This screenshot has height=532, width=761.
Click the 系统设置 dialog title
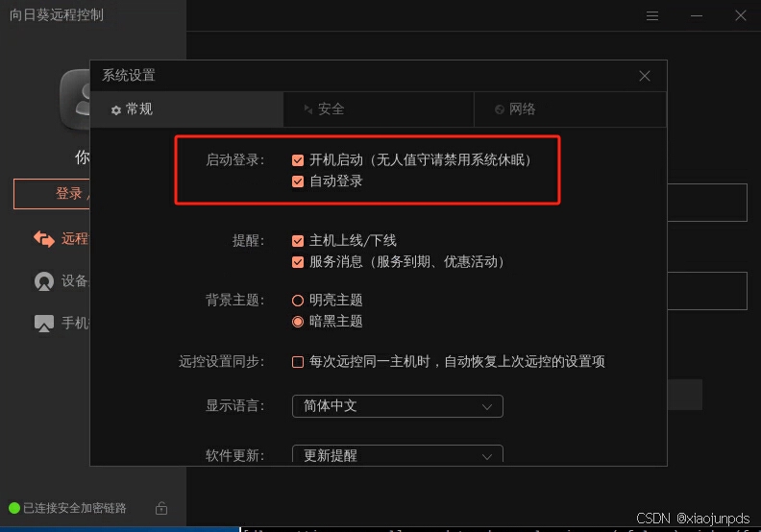click(x=129, y=76)
